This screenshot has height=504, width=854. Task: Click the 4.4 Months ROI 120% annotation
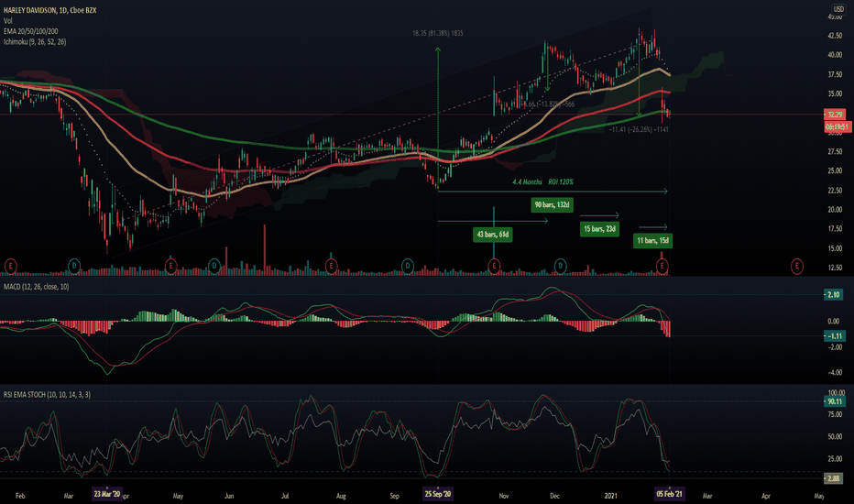tap(542, 182)
